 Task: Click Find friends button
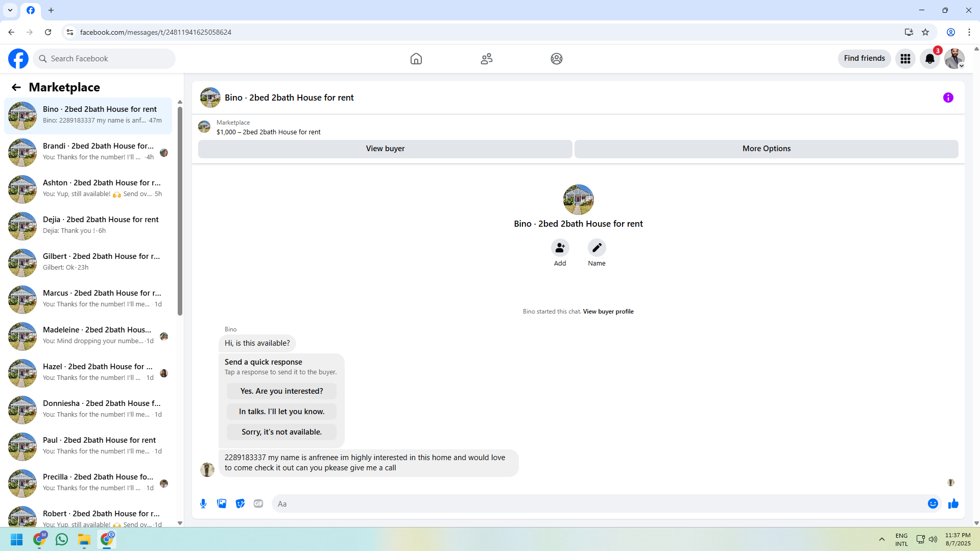(864, 58)
